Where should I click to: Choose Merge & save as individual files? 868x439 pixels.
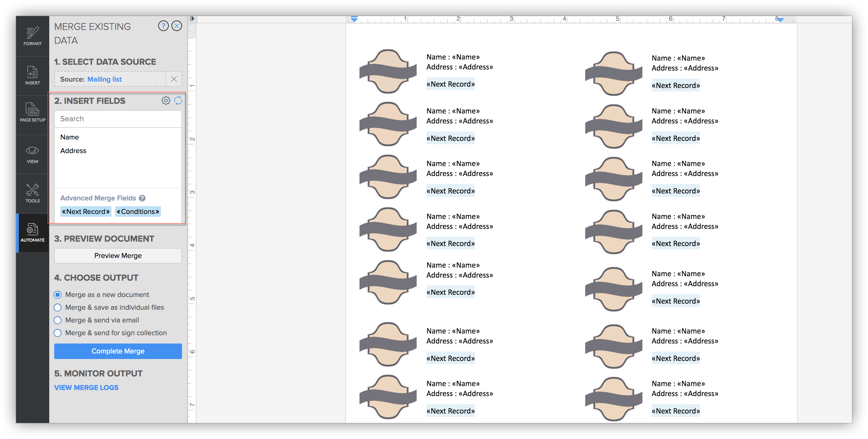(x=58, y=307)
